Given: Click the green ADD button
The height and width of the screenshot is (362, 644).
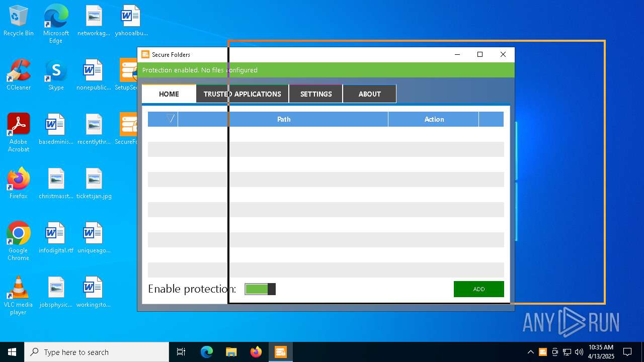Looking at the screenshot, I should tap(479, 289).
